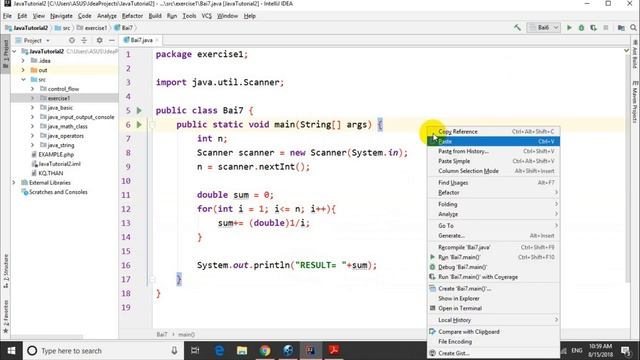Open the Navigate menu in the menu bar
Image resolution: width=640 pixels, height=360 pixels.
point(61,16)
